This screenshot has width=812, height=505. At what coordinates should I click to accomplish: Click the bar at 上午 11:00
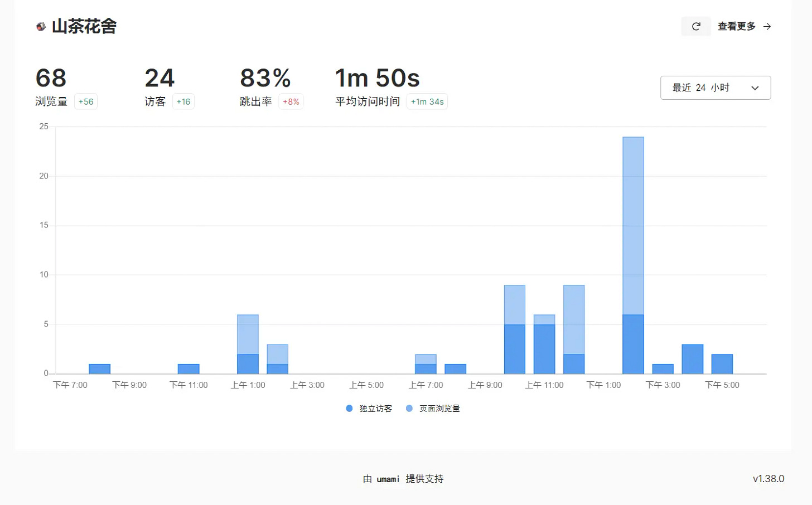pos(544,344)
